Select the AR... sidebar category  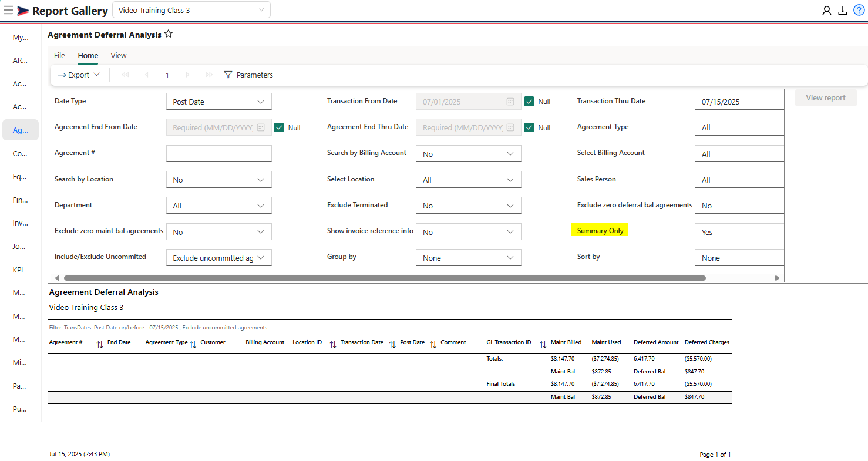[x=21, y=60]
